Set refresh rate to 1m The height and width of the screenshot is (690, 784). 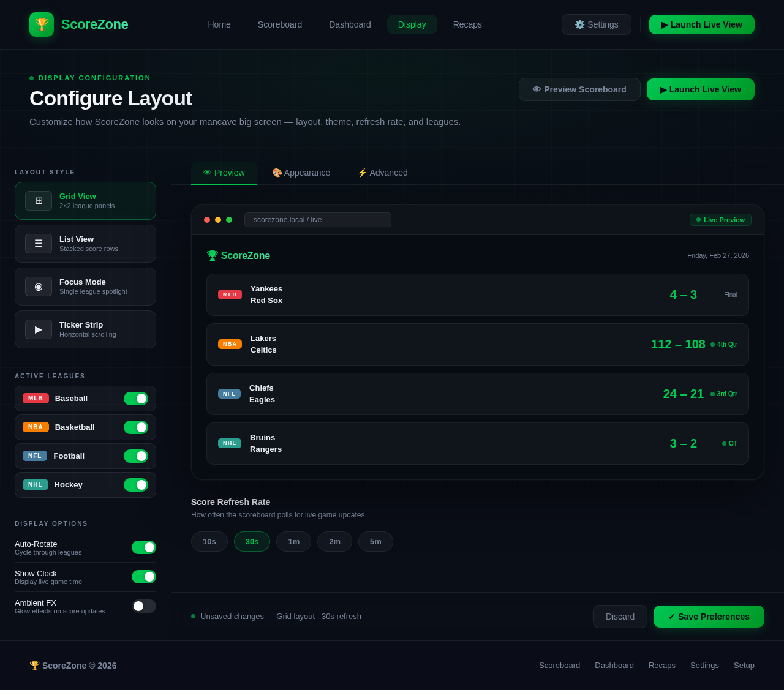pos(293,541)
